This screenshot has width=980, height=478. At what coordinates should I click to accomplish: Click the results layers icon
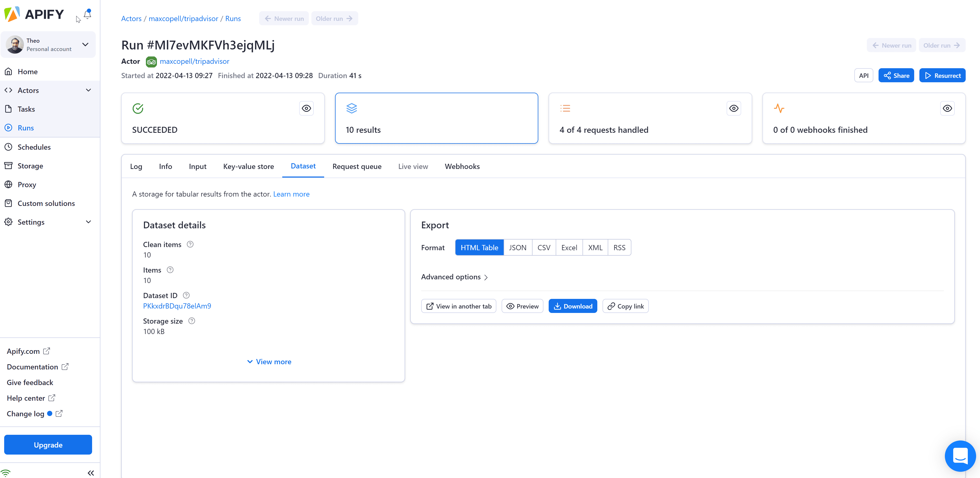(x=351, y=109)
